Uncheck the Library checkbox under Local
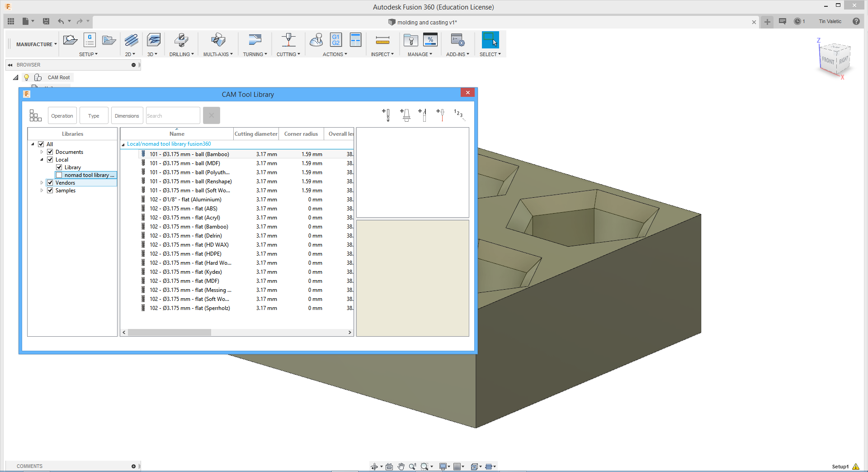 click(59, 167)
